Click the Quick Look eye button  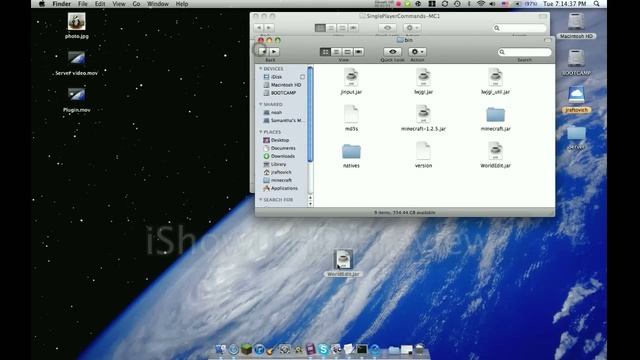click(x=392, y=52)
